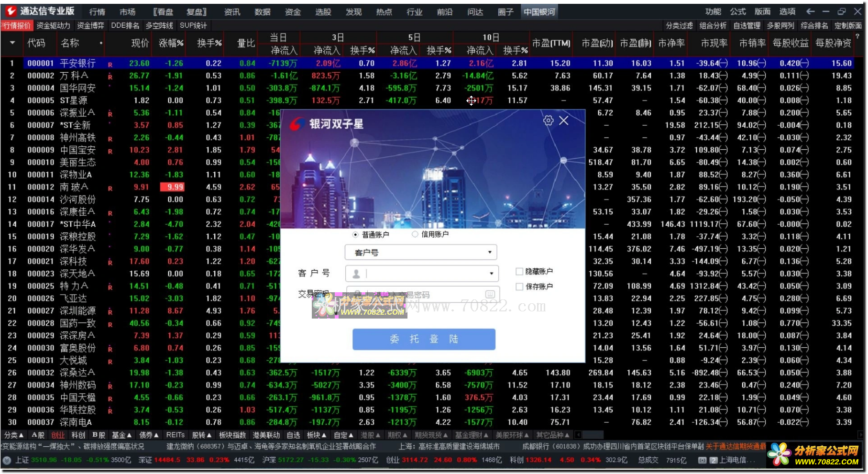Open the 市场 menu
Image resolution: width=868 pixels, height=474 pixels.
pyautogui.click(x=127, y=11)
